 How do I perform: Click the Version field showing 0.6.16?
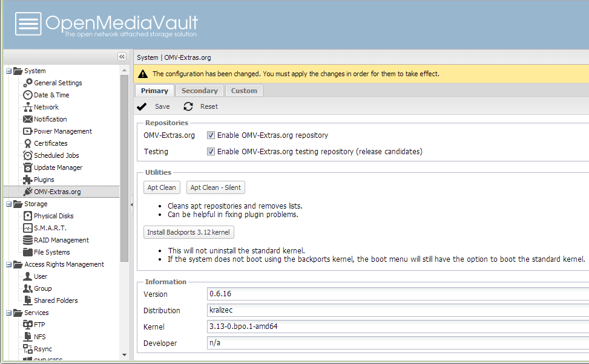point(398,294)
